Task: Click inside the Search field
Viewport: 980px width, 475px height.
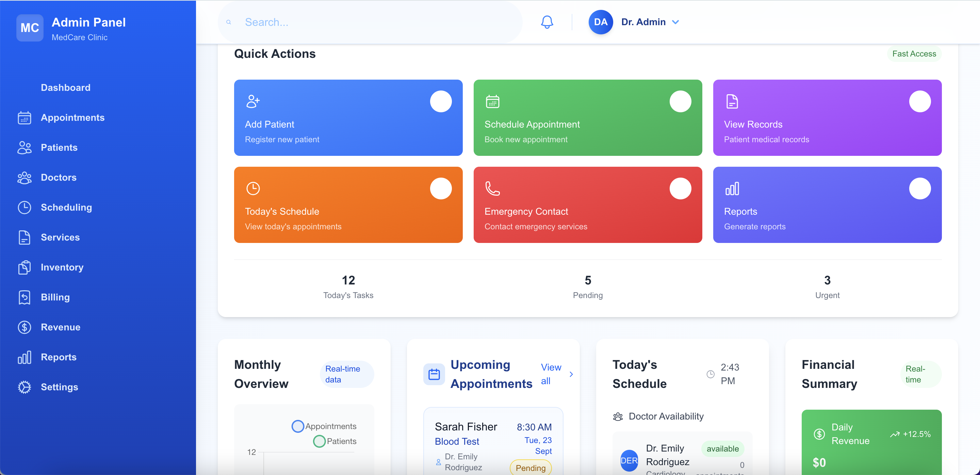Action: pos(369,22)
